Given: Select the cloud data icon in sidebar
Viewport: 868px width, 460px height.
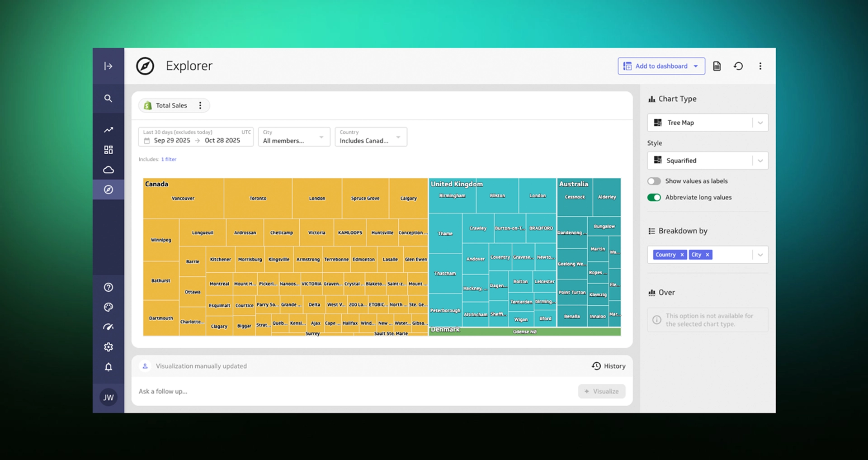Looking at the screenshot, I should tap(108, 170).
